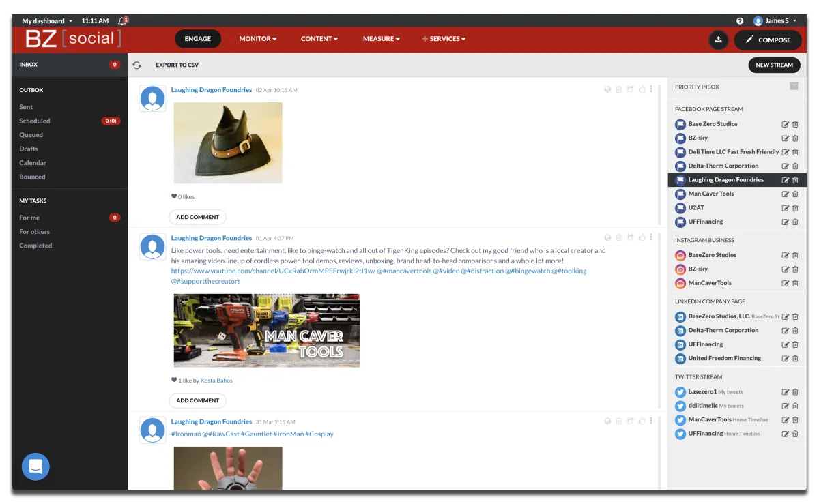Open the Drafts folder
The width and height of the screenshot is (819, 504).
(x=29, y=149)
